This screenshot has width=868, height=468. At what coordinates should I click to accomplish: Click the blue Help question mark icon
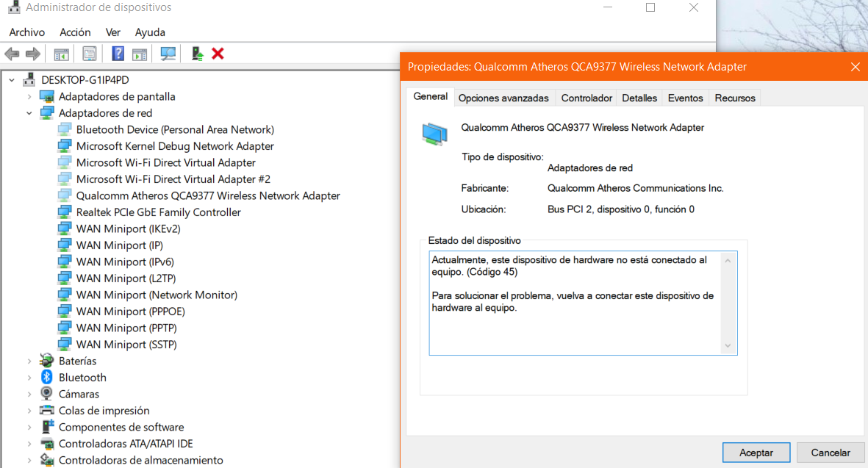pos(118,54)
